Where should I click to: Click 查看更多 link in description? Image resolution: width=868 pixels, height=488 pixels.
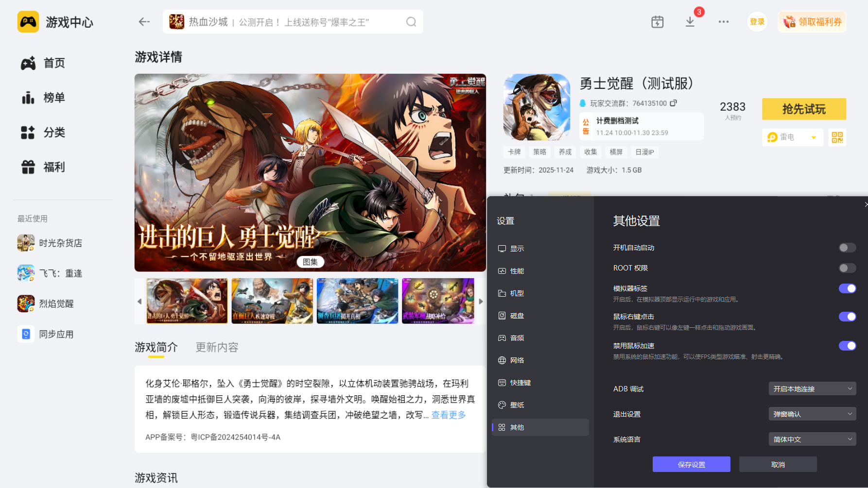click(449, 415)
